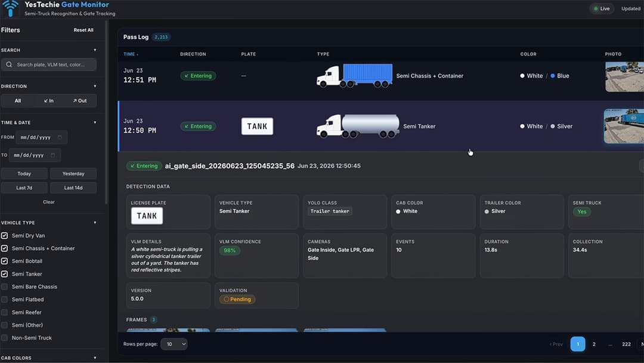Click the Yes badge under Semi Truck
Viewport: 644px width, 363px height.
(581, 212)
